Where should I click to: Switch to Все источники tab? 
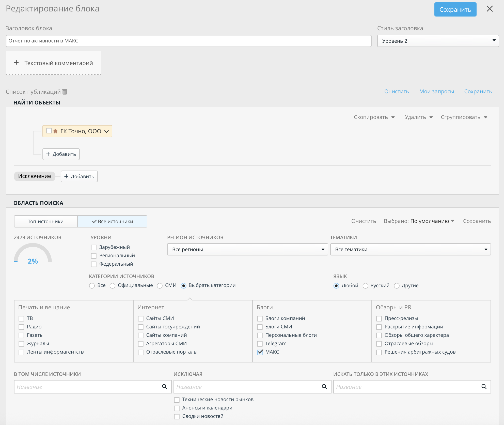point(112,221)
